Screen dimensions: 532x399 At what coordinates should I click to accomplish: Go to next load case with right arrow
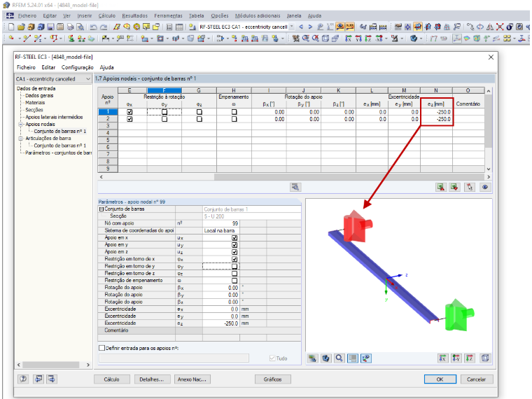point(310,27)
